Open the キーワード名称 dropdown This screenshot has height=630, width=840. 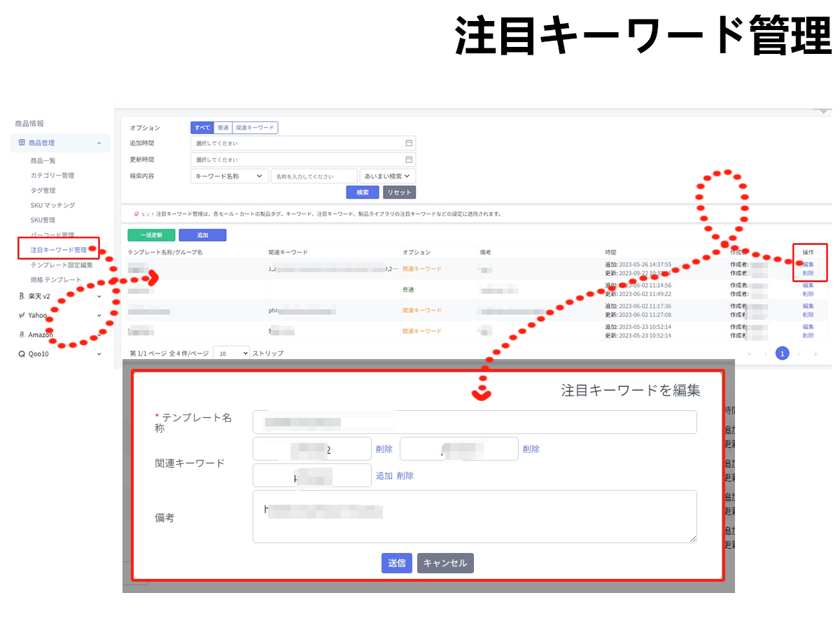pos(229,176)
